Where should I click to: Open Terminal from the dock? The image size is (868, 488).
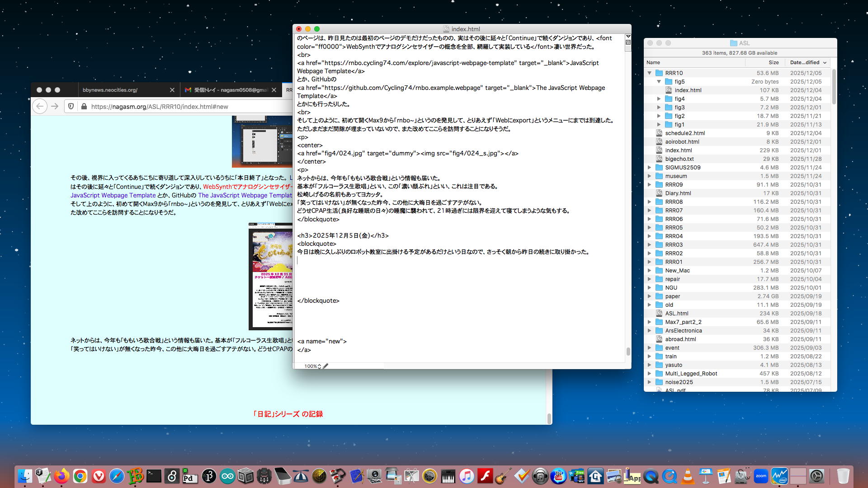[x=153, y=476]
